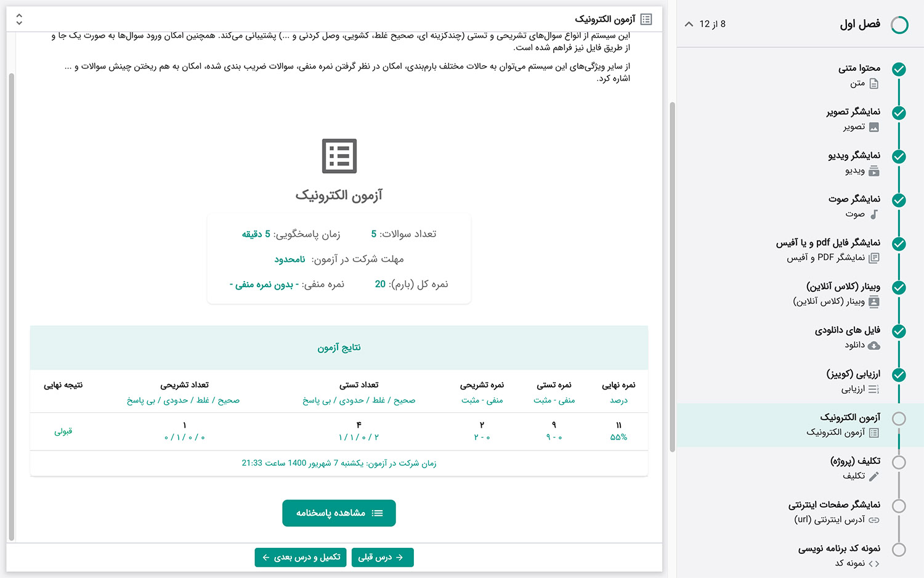Click the بدون نمره منفی value
Screen dimensions: 924x578
[264, 285]
